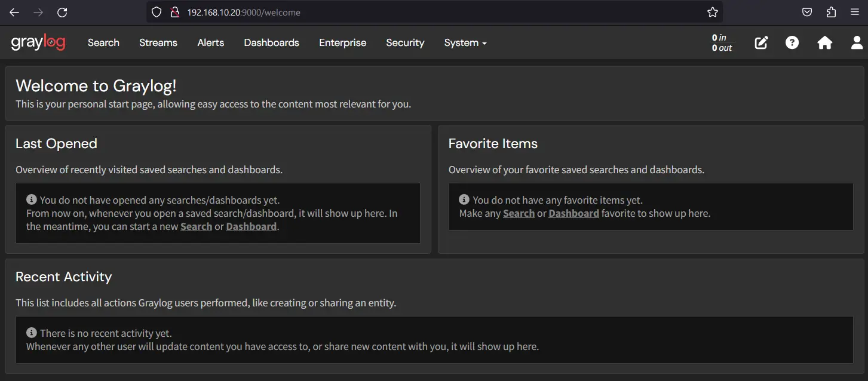This screenshot has width=868, height=381.
Task: Click the info icon in Favorite Items
Action: coord(464,199)
